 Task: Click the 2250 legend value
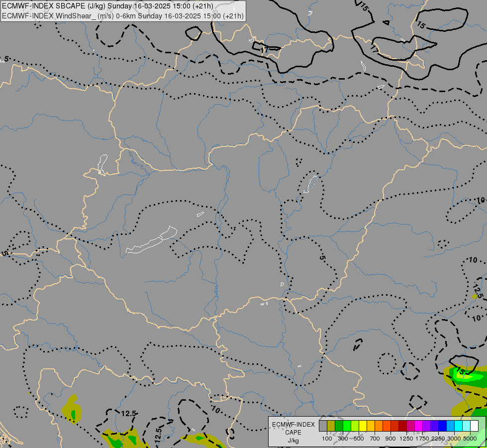pos(438,439)
